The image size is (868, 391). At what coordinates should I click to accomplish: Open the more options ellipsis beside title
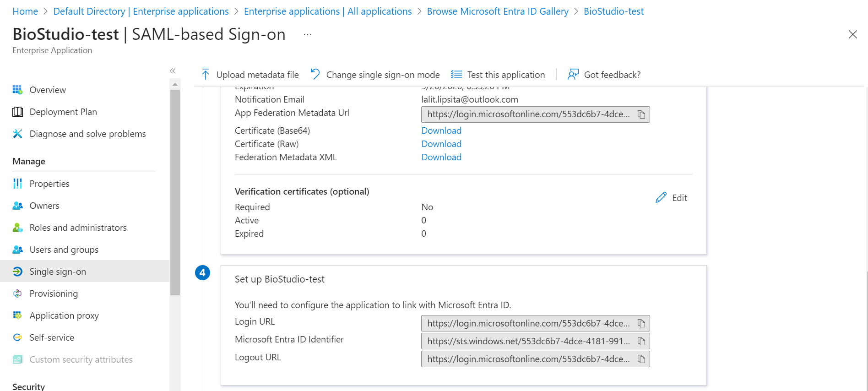coord(308,34)
